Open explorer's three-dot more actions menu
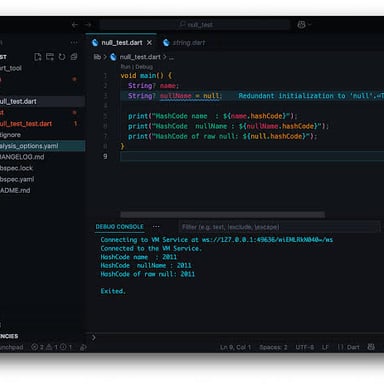 click(x=74, y=43)
